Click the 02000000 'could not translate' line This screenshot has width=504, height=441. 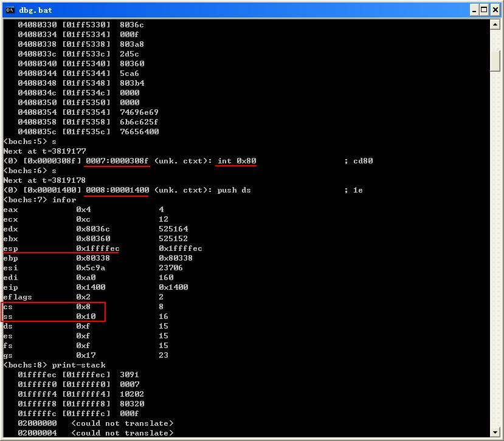coord(95,423)
